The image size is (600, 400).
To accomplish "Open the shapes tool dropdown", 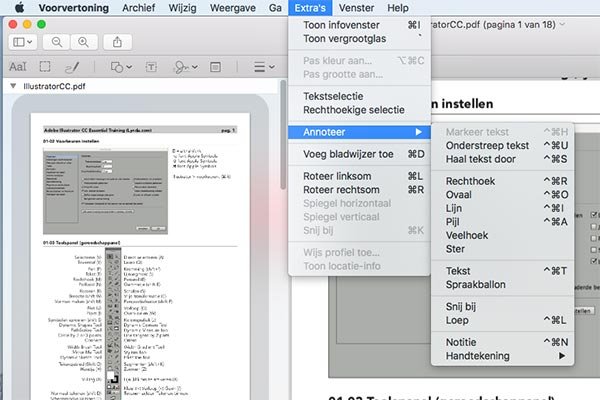I will point(121,67).
